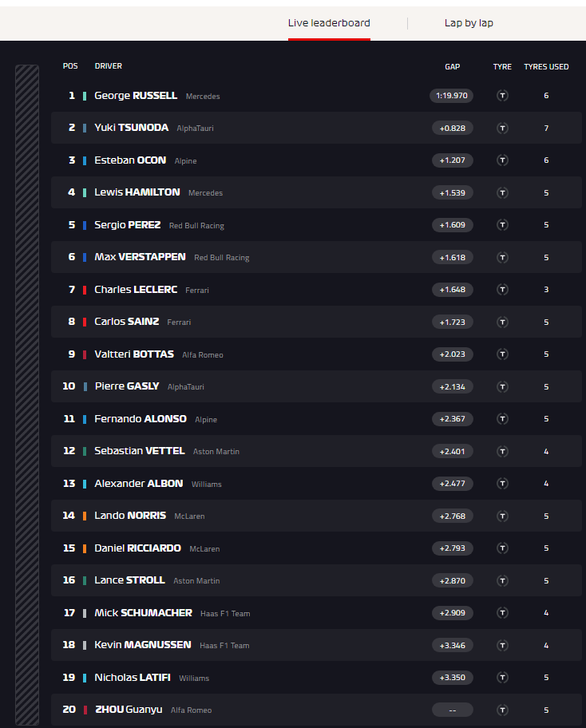The width and height of the screenshot is (586, 728).
Task: Select Sebastian Vettel's leaderboard row
Action: pos(316,451)
